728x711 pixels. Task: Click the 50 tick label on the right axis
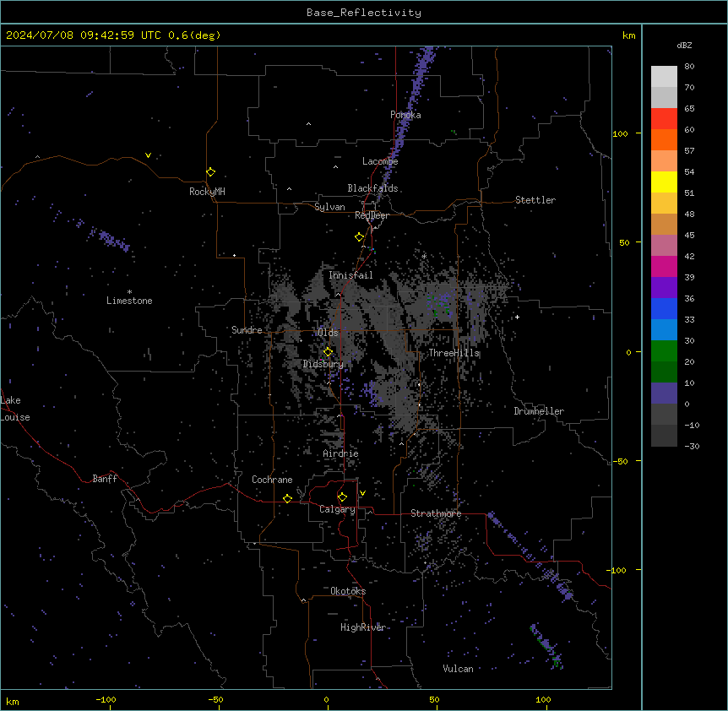(x=624, y=242)
